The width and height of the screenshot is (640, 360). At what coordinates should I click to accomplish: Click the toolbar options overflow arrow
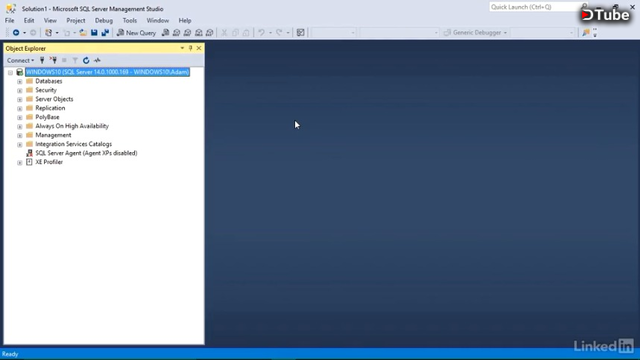tap(595, 33)
